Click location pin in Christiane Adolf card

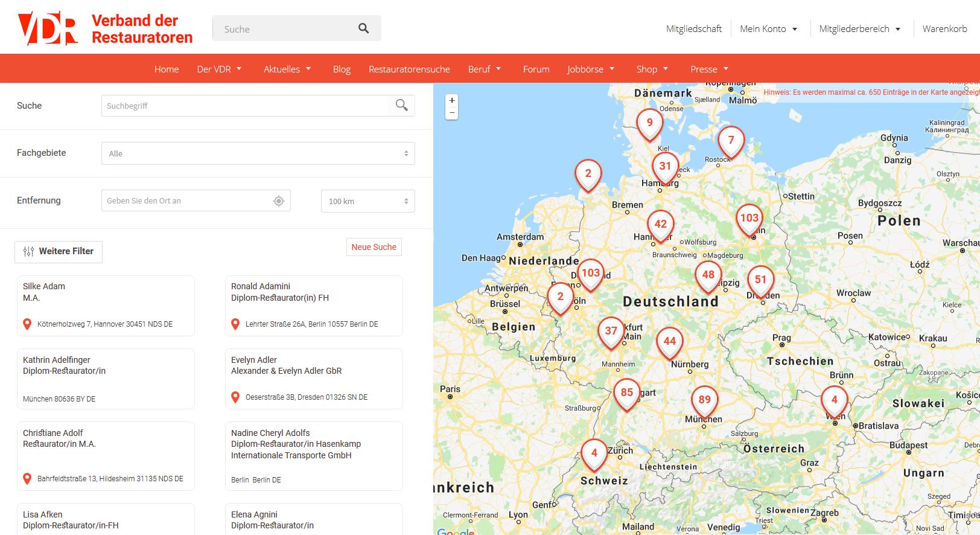[27, 479]
